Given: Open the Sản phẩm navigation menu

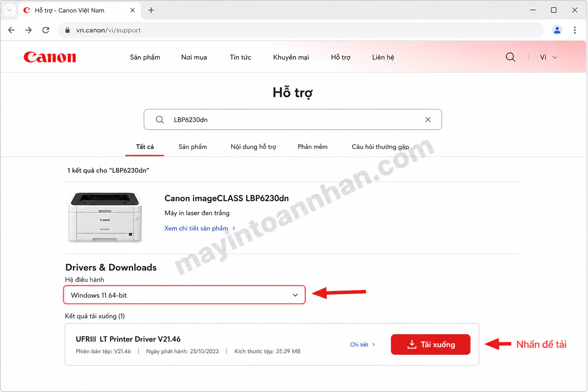Looking at the screenshot, I should point(145,57).
